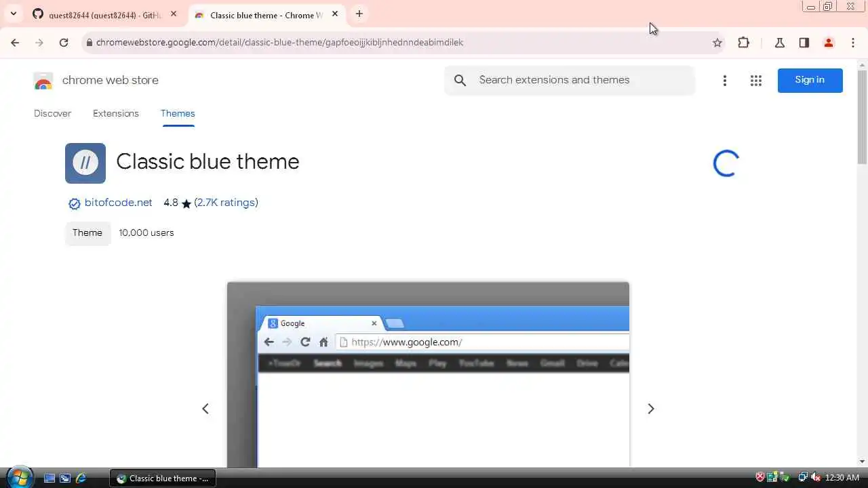This screenshot has width=868, height=488.
Task: Open a new browser tab
Action: point(359,14)
